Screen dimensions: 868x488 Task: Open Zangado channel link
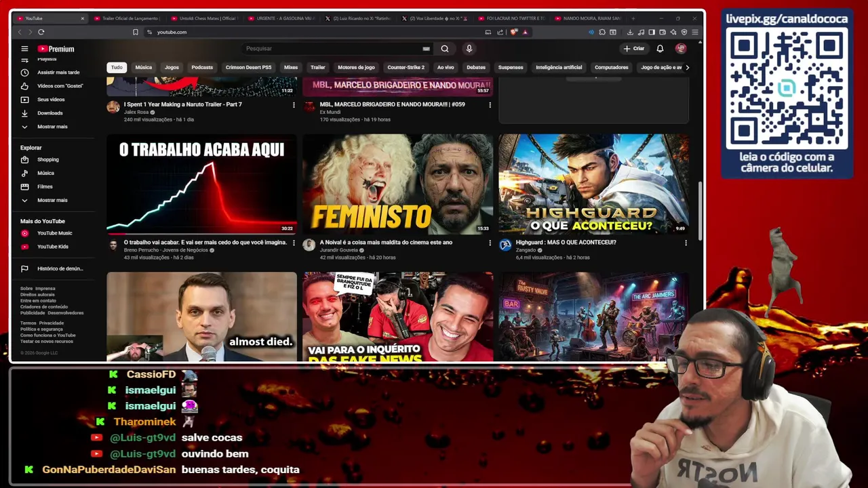click(528, 250)
